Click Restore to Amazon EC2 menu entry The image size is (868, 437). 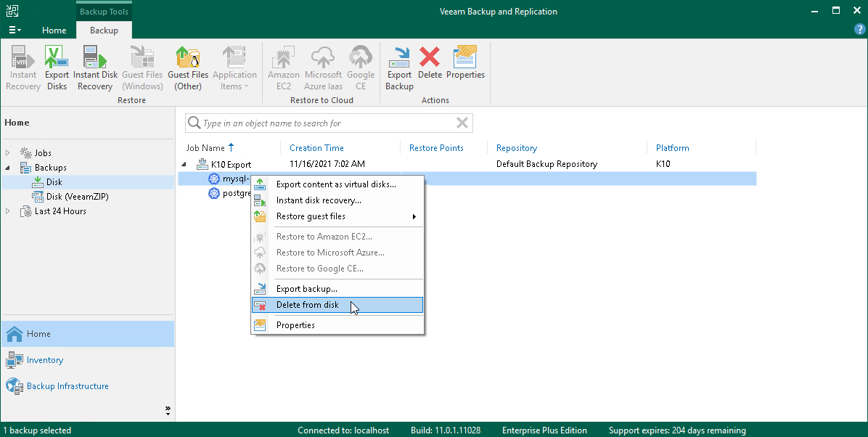[x=337, y=237]
